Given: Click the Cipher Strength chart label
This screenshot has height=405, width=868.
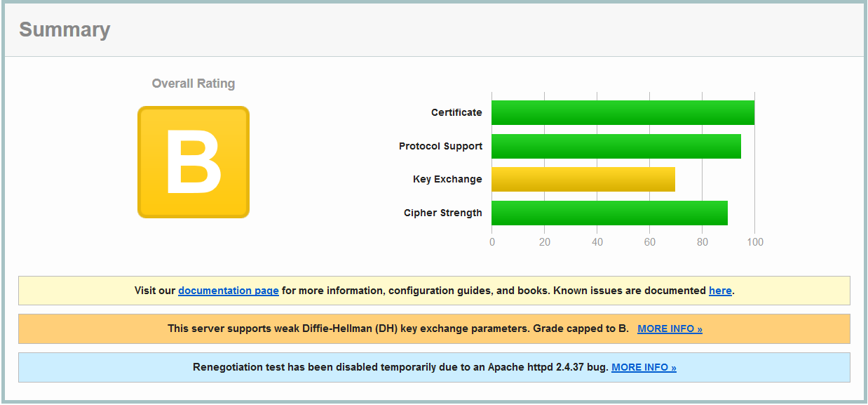Looking at the screenshot, I should point(443,213).
